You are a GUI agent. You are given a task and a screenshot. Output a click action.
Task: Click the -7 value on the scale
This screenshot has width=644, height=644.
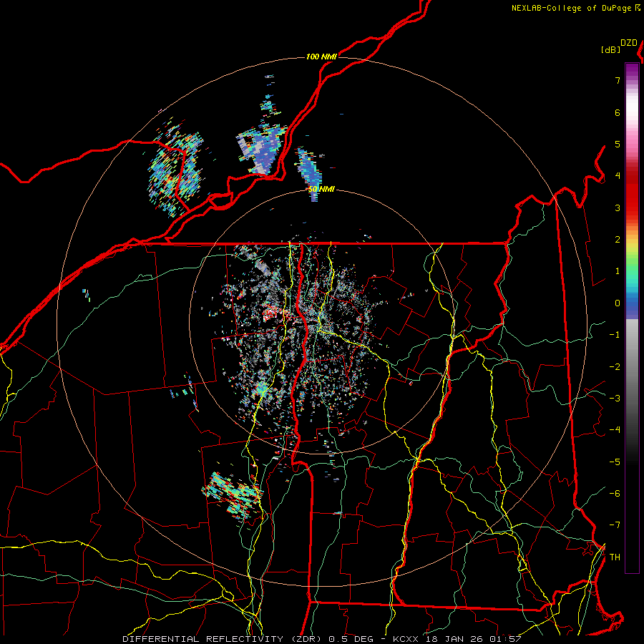click(615, 525)
